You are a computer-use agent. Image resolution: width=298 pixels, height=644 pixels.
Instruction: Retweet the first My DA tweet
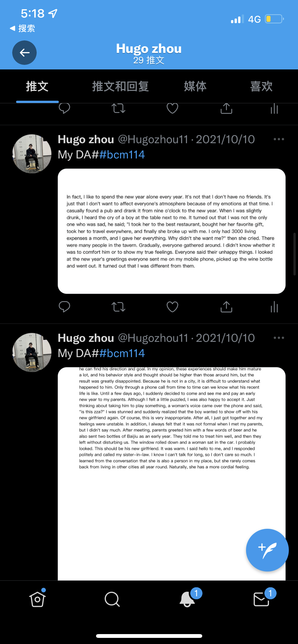(118, 307)
